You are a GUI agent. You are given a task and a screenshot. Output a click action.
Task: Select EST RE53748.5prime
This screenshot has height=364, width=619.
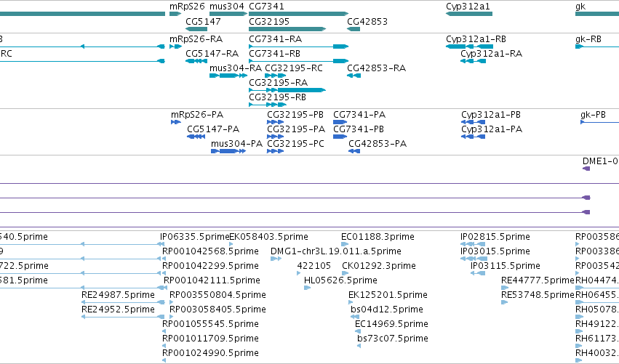[538, 295]
